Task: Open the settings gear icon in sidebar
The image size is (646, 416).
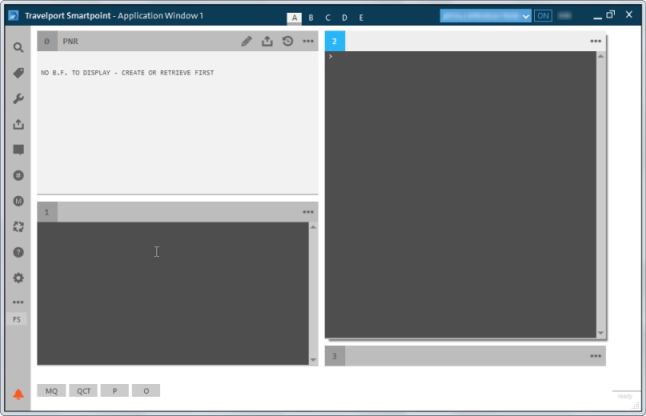Action: [x=18, y=278]
